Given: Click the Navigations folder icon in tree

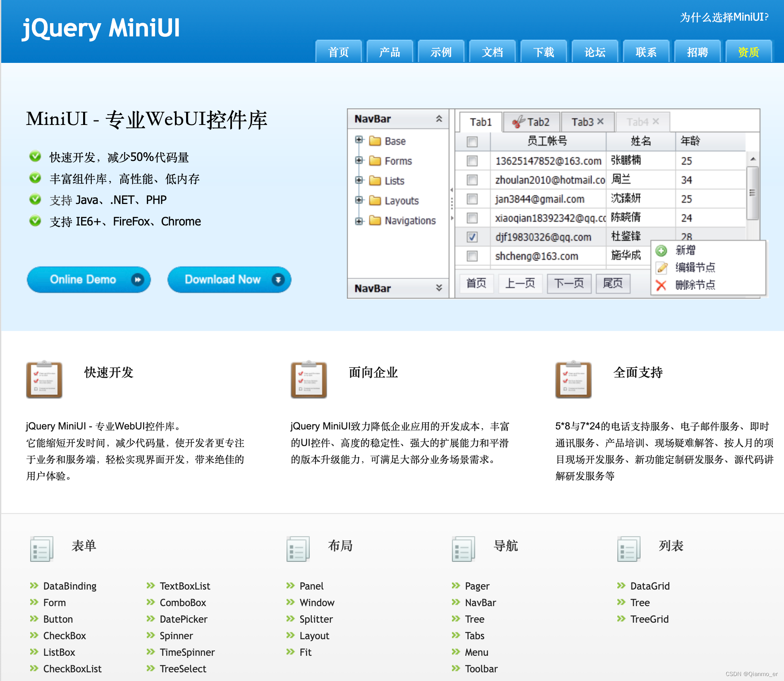Looking at the screenshot, I should (x=375, y=220).
